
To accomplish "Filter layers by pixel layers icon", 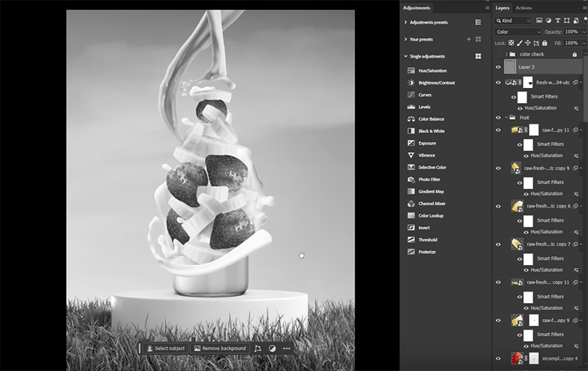I will [540, 20].
